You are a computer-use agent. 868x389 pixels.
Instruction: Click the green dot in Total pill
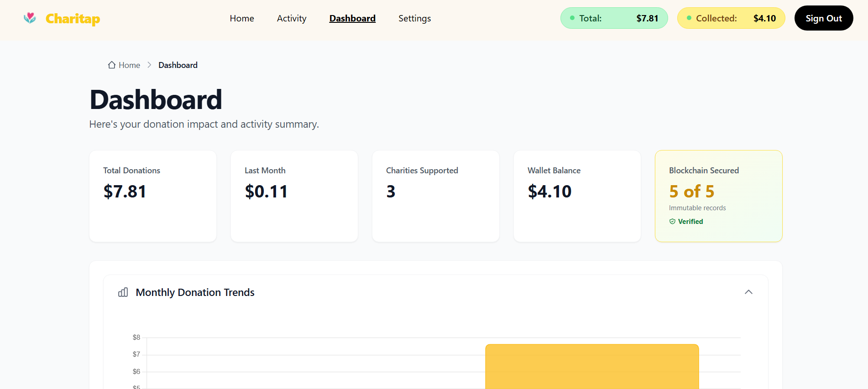[x=572, y=18]
